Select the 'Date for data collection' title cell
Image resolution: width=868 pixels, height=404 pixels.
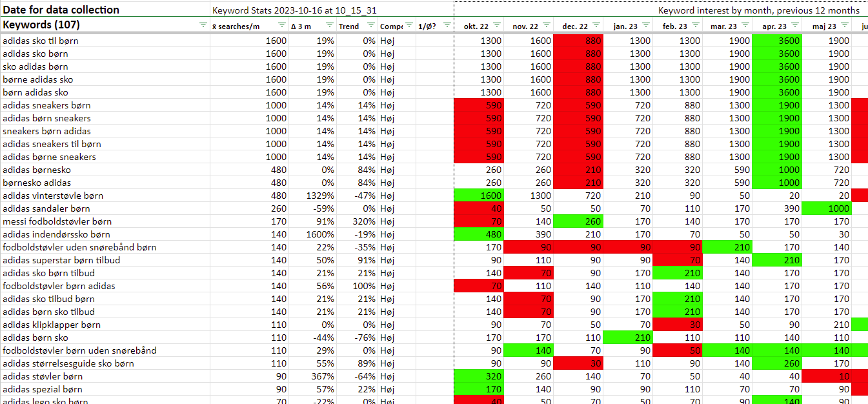click(61, 10)
